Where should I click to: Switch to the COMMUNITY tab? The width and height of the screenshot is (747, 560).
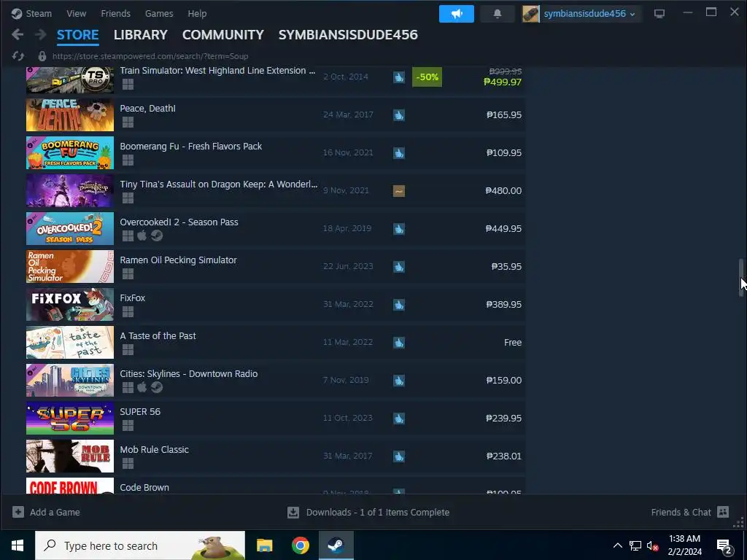point(223,35)
